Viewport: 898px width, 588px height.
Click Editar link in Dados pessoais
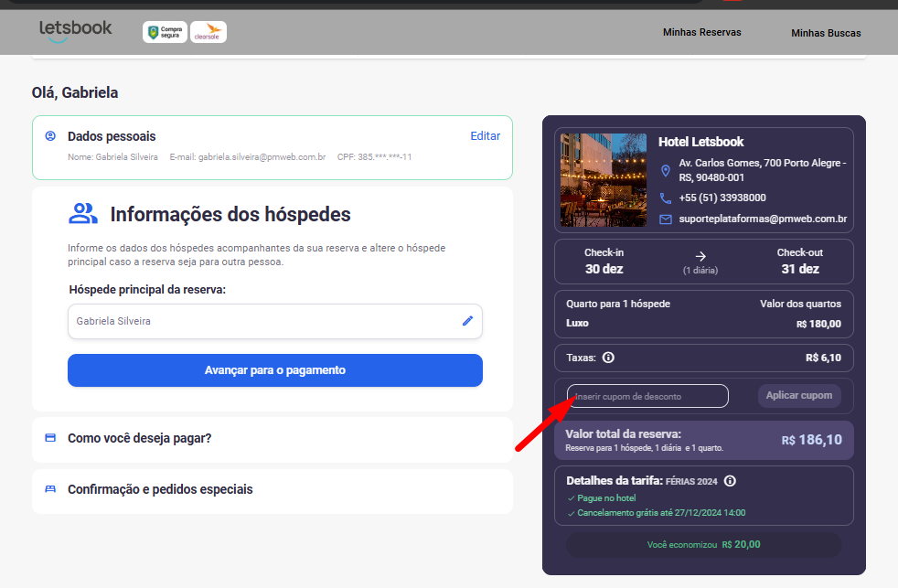point(485,135)
